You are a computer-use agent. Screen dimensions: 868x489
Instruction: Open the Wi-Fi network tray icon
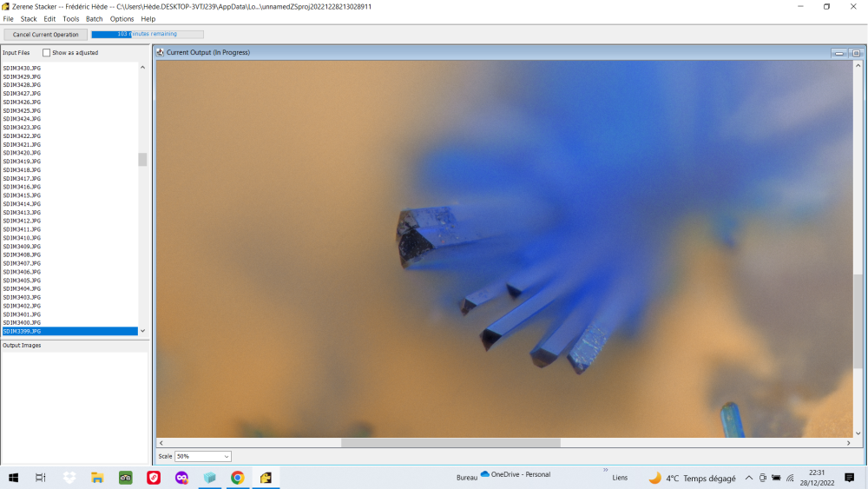[790, 478]
